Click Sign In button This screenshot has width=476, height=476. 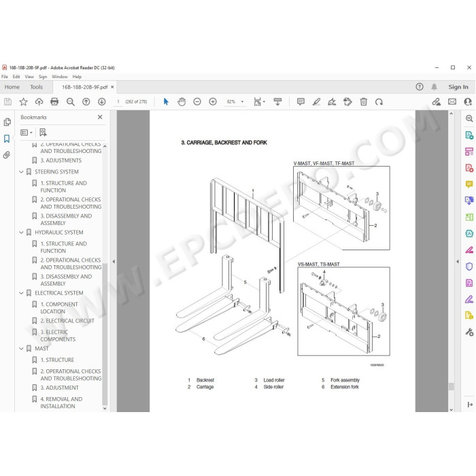(458, 87)
